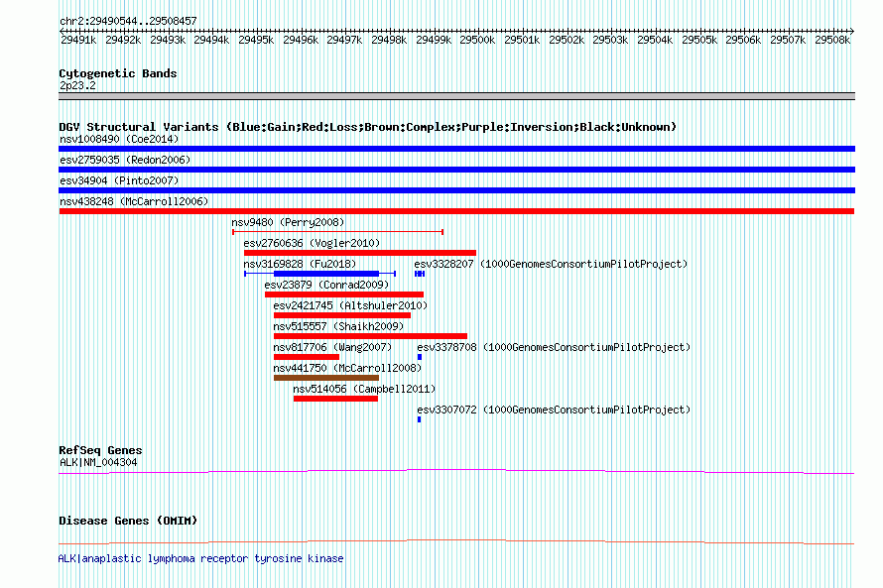The width and height of the screenshot is (883, 588).
Task: Click the 29506k ruler position
Action: pos(743,40)
